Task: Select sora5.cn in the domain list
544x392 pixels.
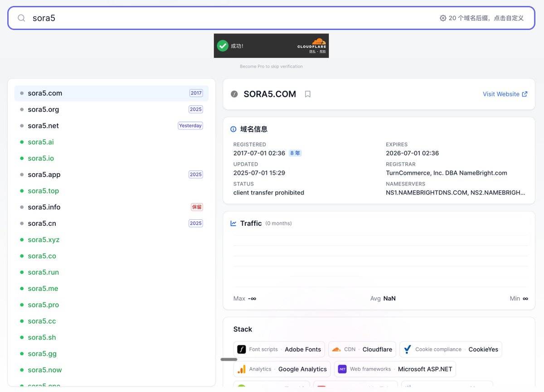Action: pyautogui.click(x=112, y=223)
